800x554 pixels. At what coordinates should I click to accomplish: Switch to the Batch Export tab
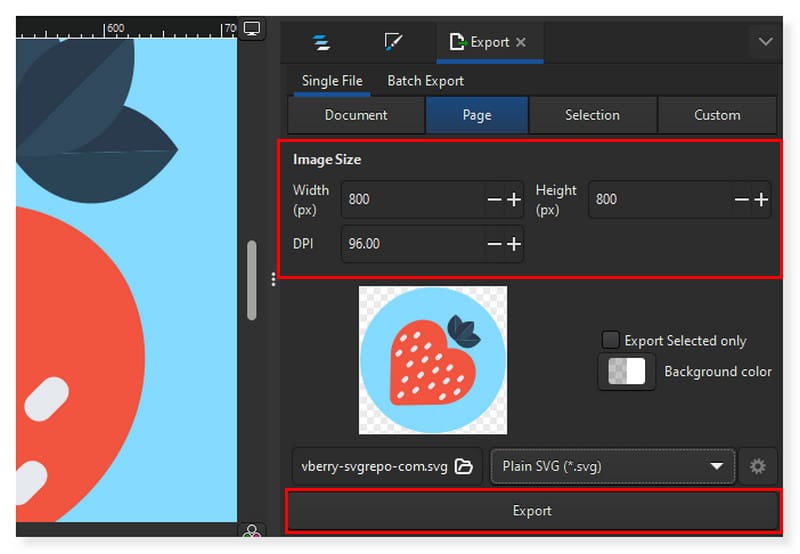[425, 81]
